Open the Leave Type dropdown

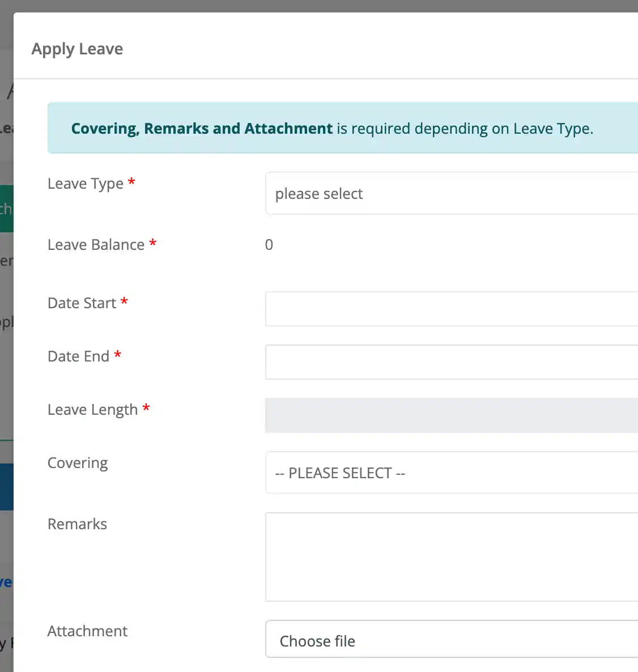click(x=451, y=194)
